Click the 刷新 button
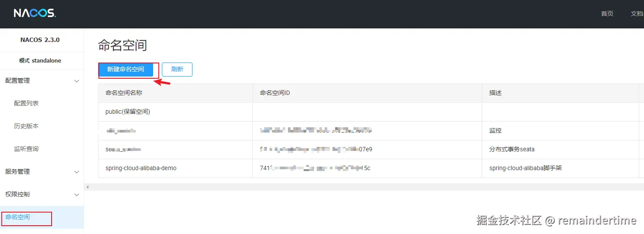Image resolution: width=644 pixels, height=234 pixels. [177, 69]
